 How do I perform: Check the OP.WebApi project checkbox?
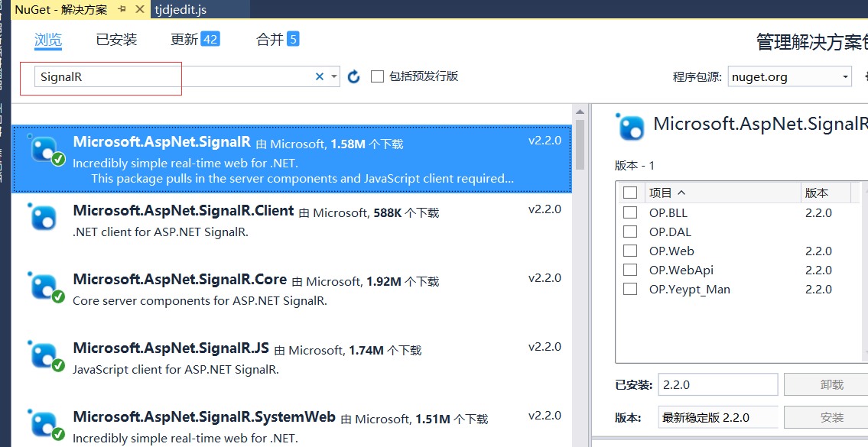click(630, 270)
